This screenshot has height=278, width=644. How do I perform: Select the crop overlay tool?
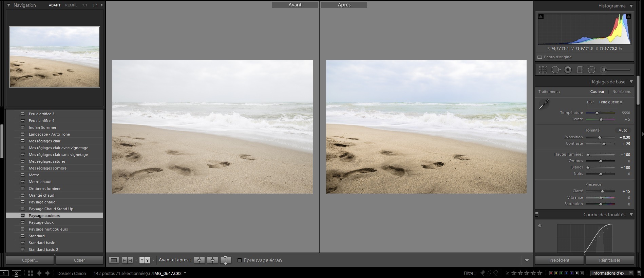[543, 70]
